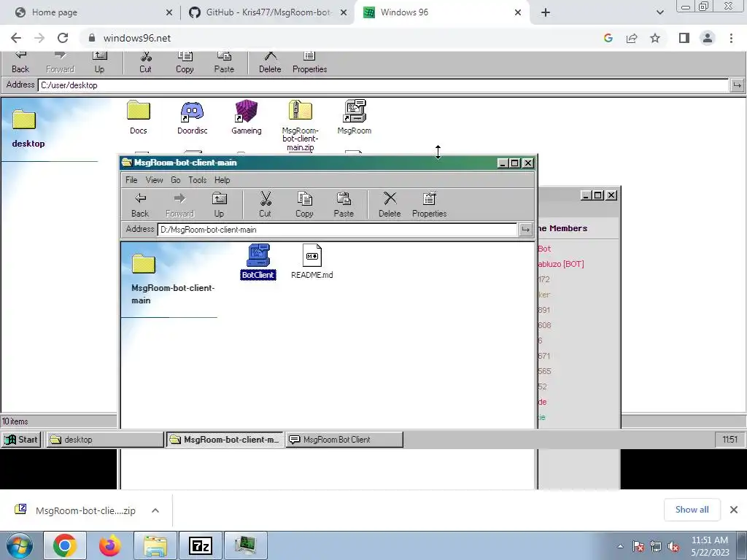
Task: Click the D:/MsgRoom-bot-client-main address field
Action: (337, 230)
